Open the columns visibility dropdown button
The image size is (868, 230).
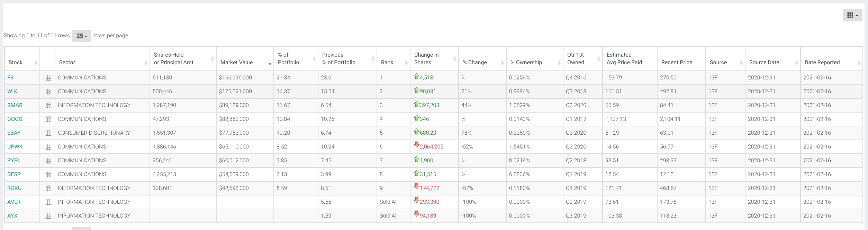click(852, 15)
